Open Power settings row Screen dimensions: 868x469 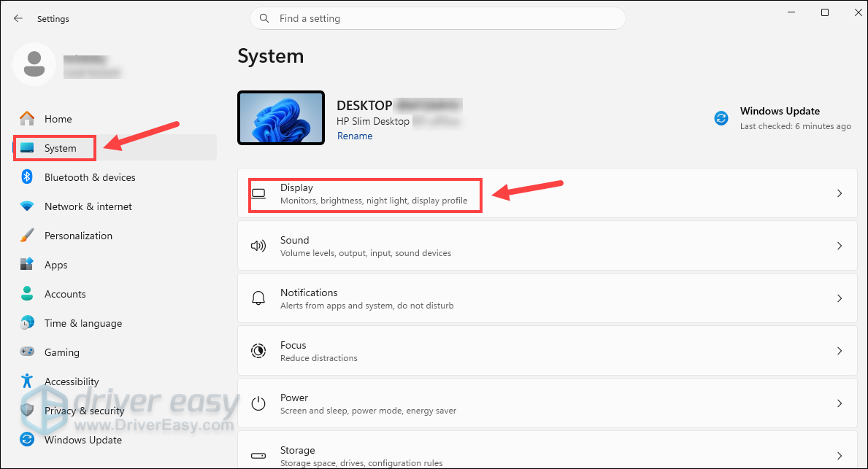point(547,403)
